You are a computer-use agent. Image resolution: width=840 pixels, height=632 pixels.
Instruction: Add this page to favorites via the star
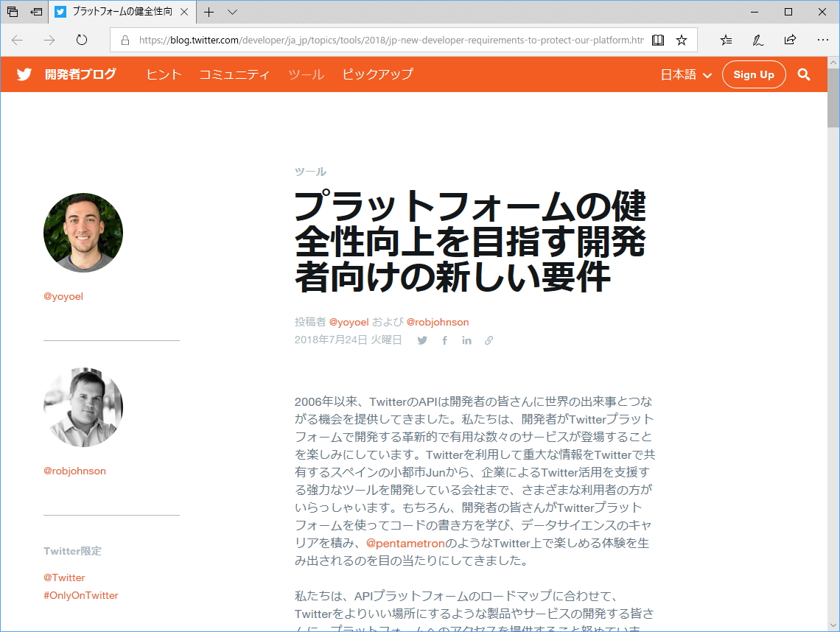pos(680,41)
